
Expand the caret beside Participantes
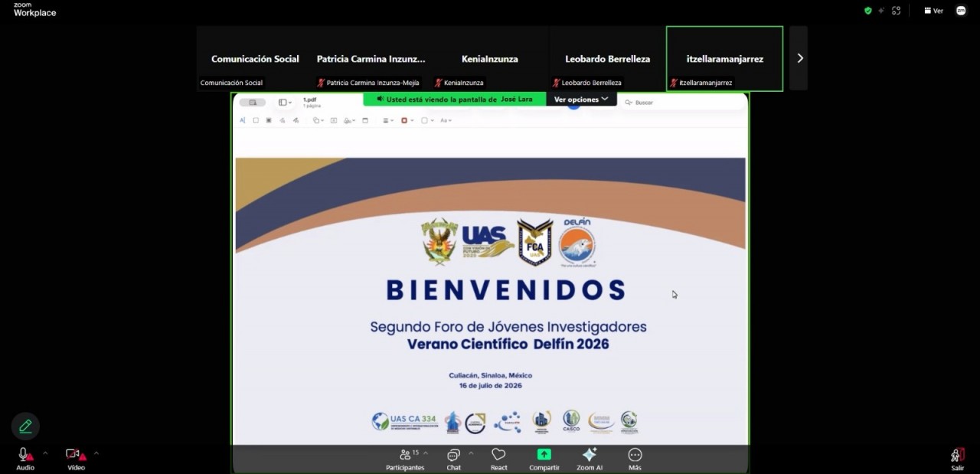tap(426, 453)
